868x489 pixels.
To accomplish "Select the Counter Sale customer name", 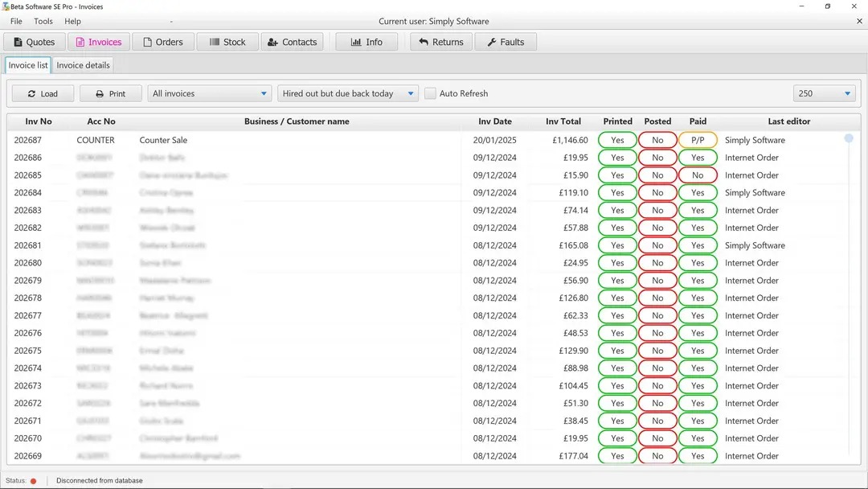I will (163, 140).
